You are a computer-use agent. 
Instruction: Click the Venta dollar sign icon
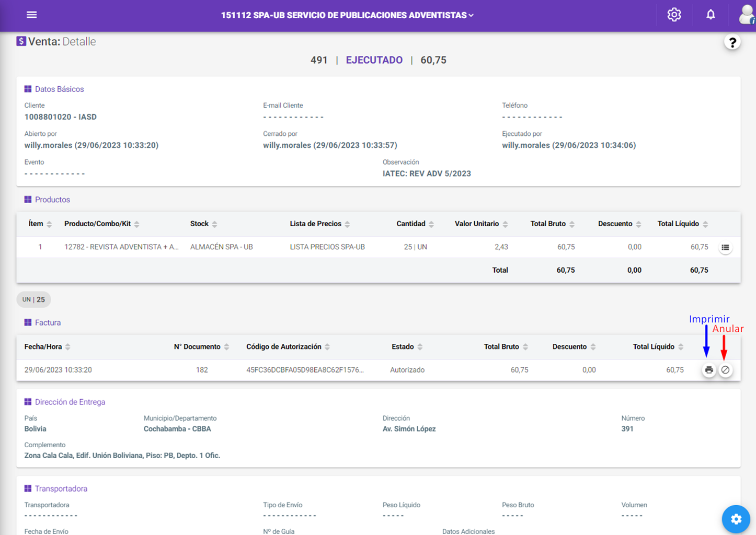[21, 41]
